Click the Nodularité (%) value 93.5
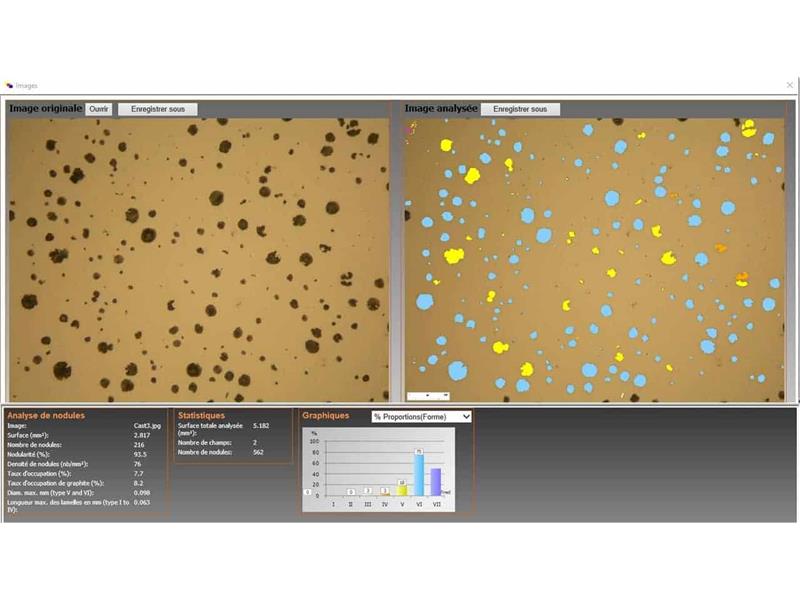Screen dimensions: 800x600 pos(141,453)
